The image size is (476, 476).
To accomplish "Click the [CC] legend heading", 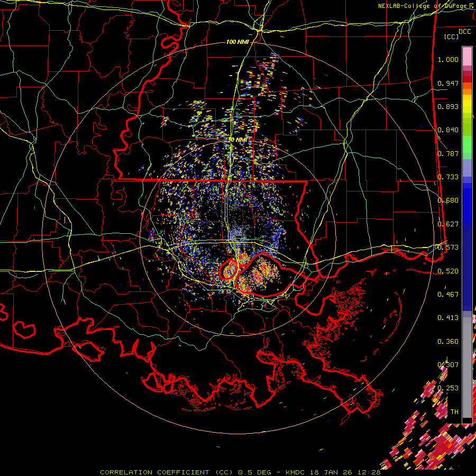I will pyautogui.click(x=452, y=36).
